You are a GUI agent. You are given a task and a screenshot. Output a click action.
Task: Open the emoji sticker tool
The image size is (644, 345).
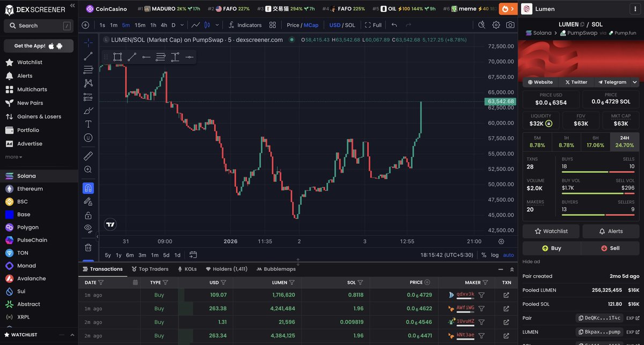tap(89, 137)
